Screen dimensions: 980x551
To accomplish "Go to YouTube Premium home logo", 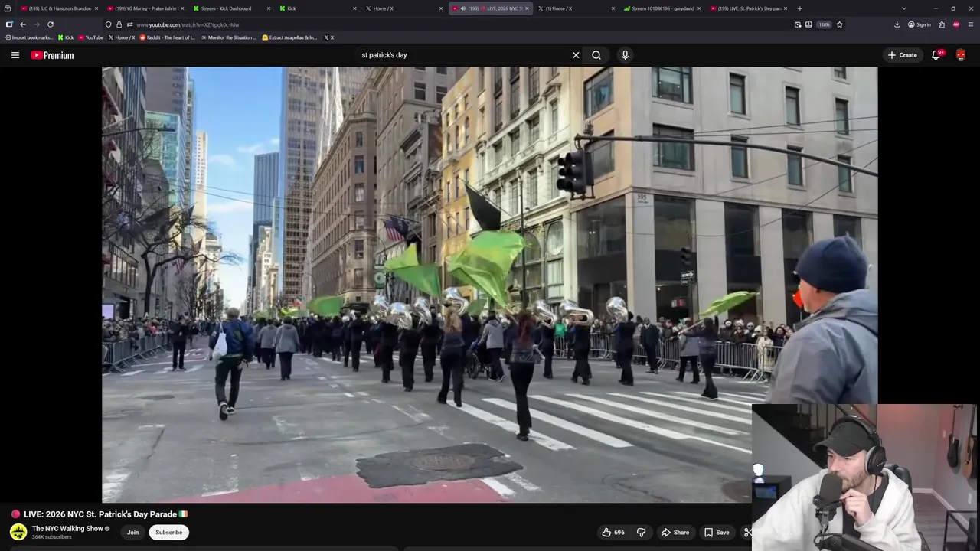I will 52,55.
